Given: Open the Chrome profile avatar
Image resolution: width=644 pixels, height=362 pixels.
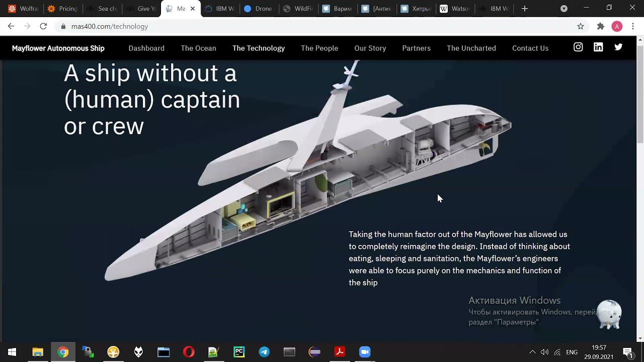Looking at the screenshot, I should pos(617,26).
